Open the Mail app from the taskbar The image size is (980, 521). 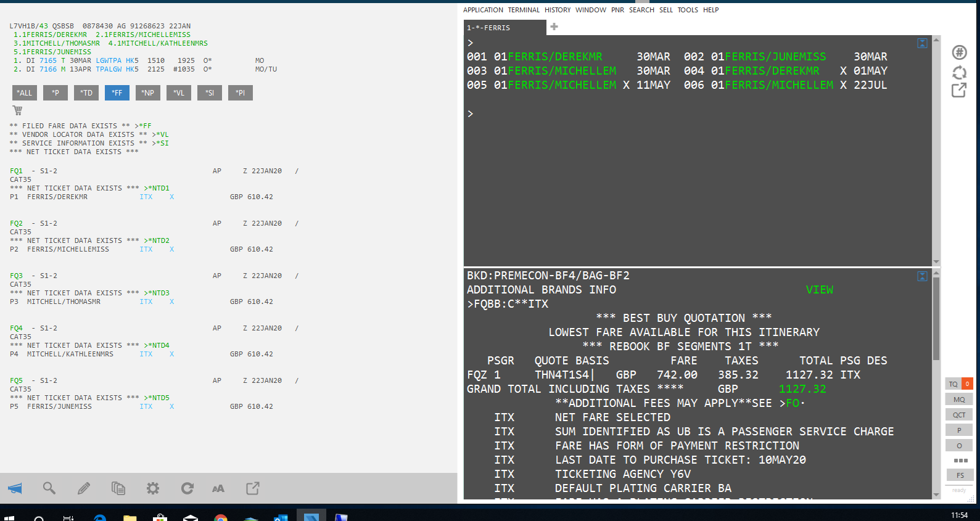(x=190, y=517)
